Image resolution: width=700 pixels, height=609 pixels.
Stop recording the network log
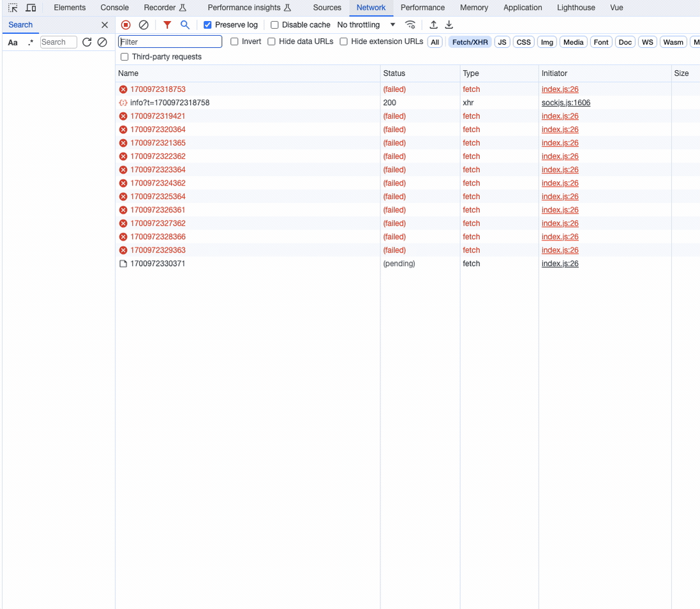click(x=126, y=25)
